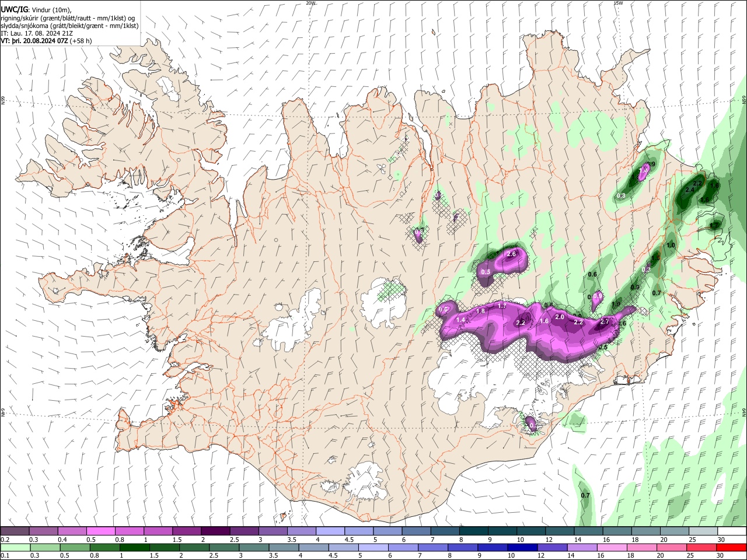The image size is (747, 560).
Task: Click the 2.4 value in the dark green area
Action: (689, 190)
